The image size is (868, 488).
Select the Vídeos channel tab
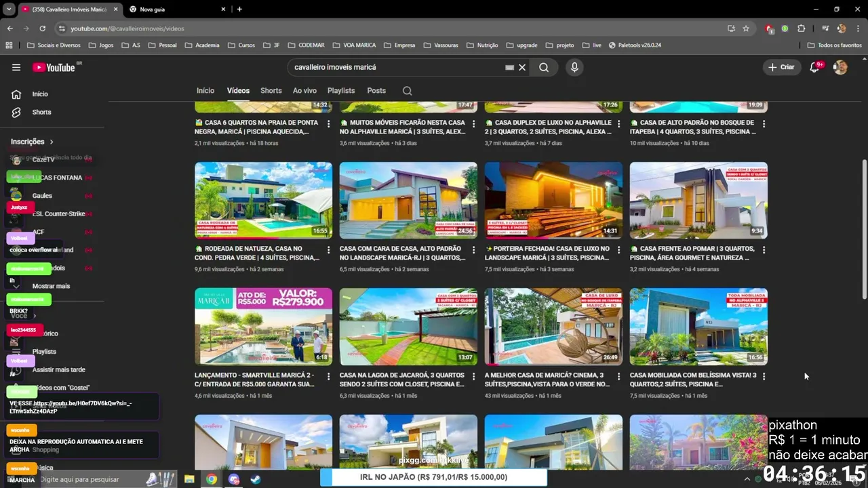tap(238, 90)
